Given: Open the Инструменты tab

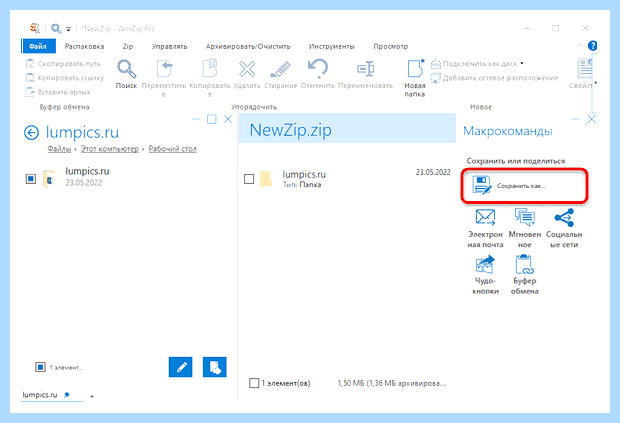Looking at the screenshot, I should 331,46.
